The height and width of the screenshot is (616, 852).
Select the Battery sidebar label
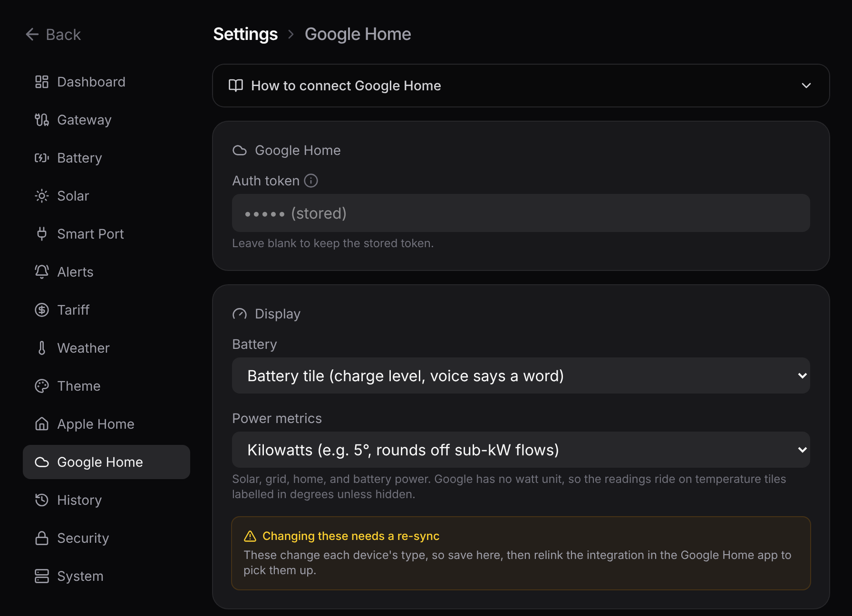pyautogui.click(x=79, y=158)
